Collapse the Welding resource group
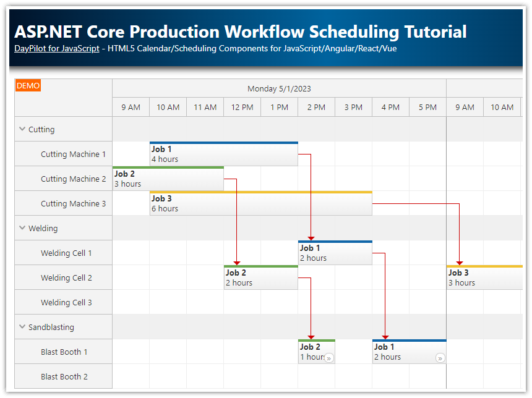 pyautogui.click(x=22, y=228)
